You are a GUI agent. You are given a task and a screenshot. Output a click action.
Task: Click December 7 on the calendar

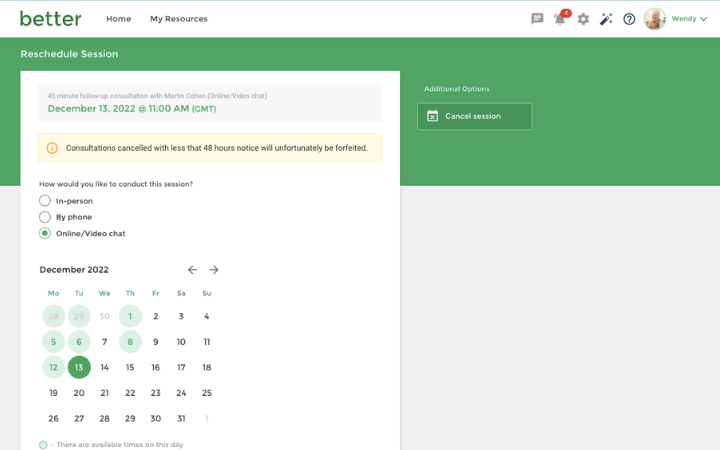105,342
